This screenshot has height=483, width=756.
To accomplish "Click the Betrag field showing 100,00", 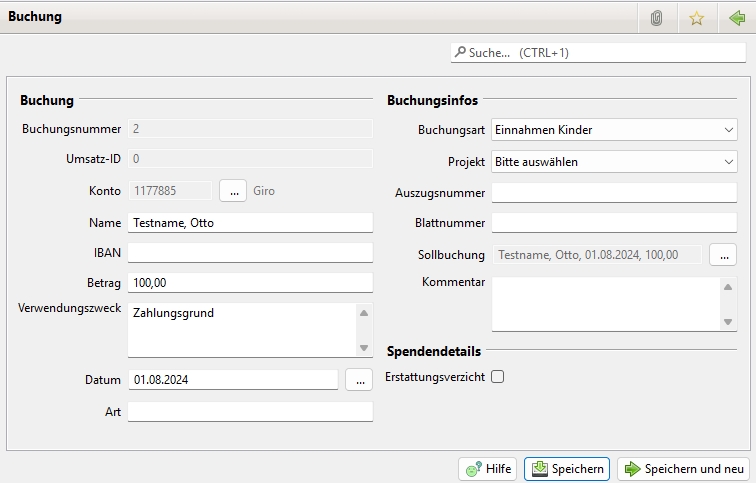I will pyautogui.click(x=249, y=283).
